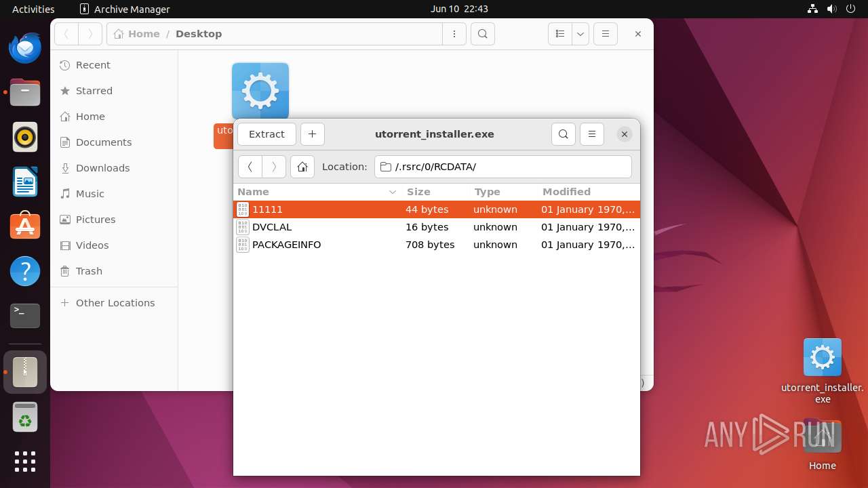Image resolution: width=868 pixels, height=488 pixels.
Task: Click the 16 bytes size cell
Action: click(427, 227)
